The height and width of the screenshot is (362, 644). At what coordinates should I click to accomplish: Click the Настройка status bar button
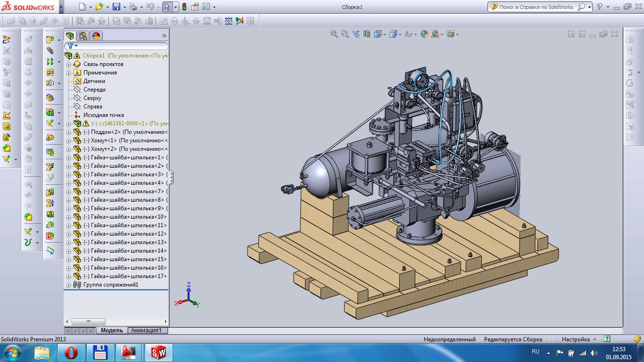[x=576, y=339]
